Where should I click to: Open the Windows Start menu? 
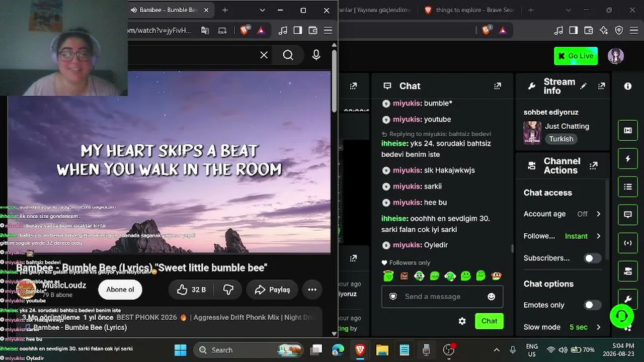click(180, 350)
